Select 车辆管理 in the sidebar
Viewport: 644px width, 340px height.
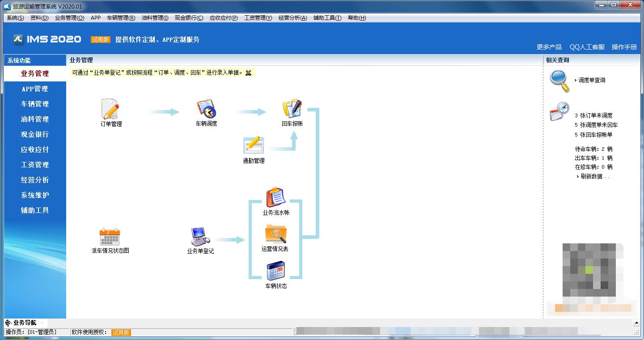pos(35,104)
